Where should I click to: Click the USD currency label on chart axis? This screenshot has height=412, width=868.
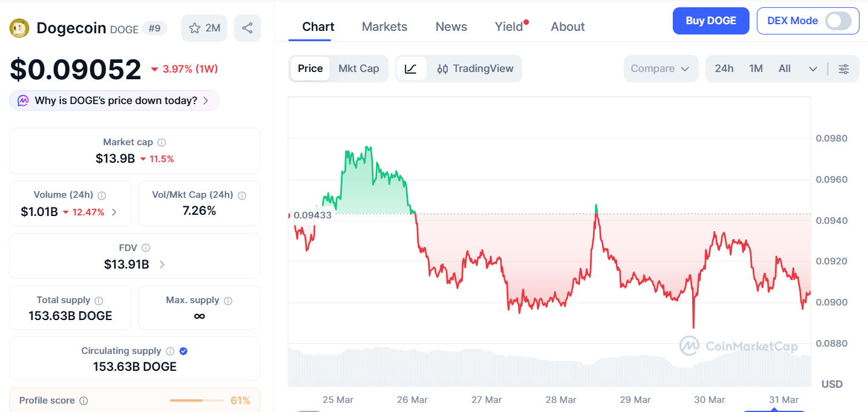832,384
